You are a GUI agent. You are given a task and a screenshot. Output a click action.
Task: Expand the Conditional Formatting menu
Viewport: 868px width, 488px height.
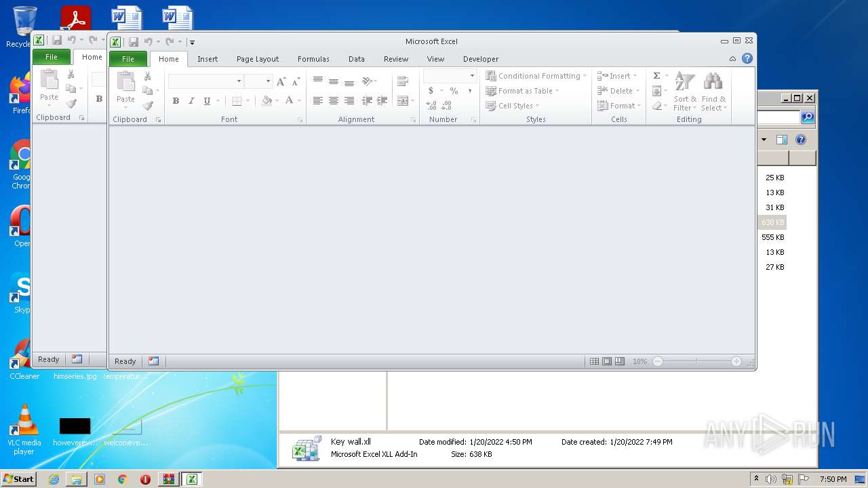536,76
